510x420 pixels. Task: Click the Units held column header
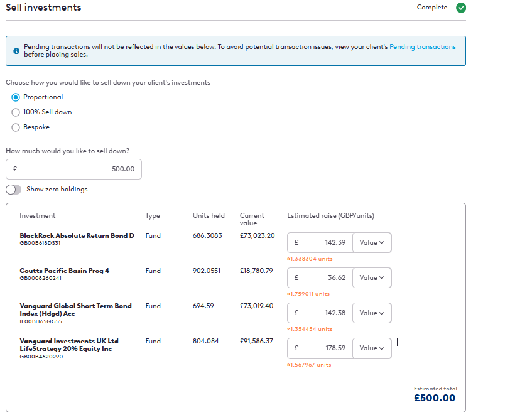(x=209, y=216)
